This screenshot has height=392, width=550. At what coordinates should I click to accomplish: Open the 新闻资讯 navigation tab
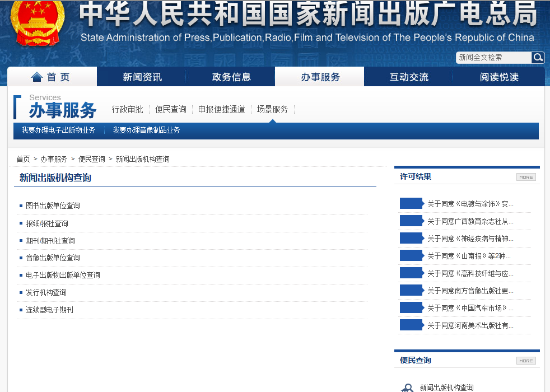142,77
